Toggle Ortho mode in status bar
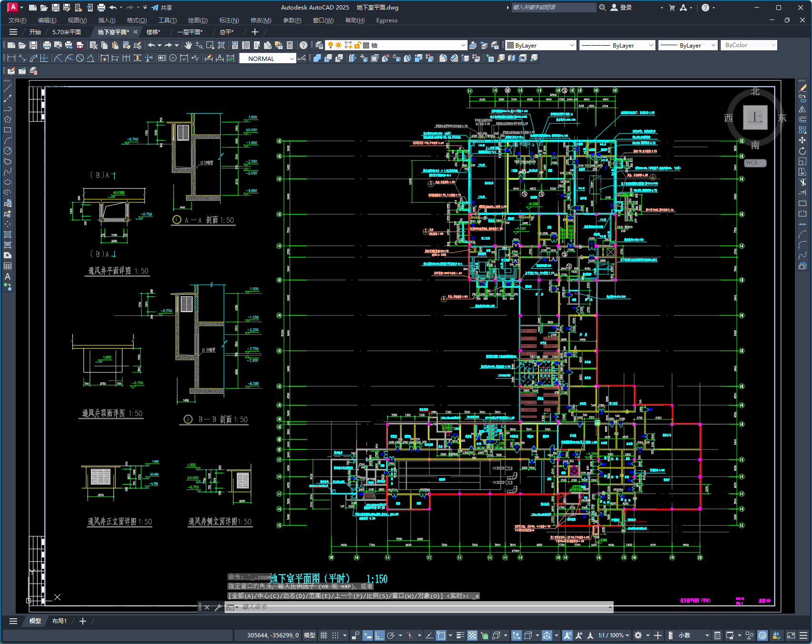This screenshot has width=812, height=644. (379, 635)
